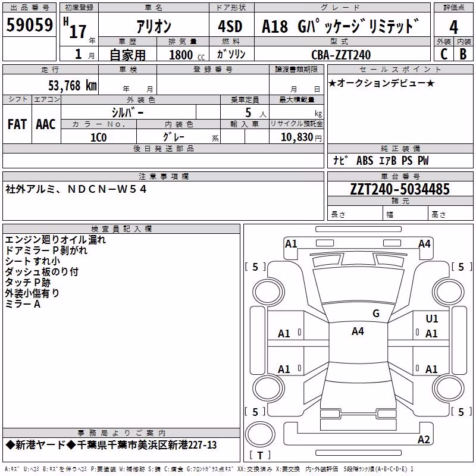Click the rear-right tire circle on diagram
Viewport: 476px width, 476px height.
coord(448,389)
